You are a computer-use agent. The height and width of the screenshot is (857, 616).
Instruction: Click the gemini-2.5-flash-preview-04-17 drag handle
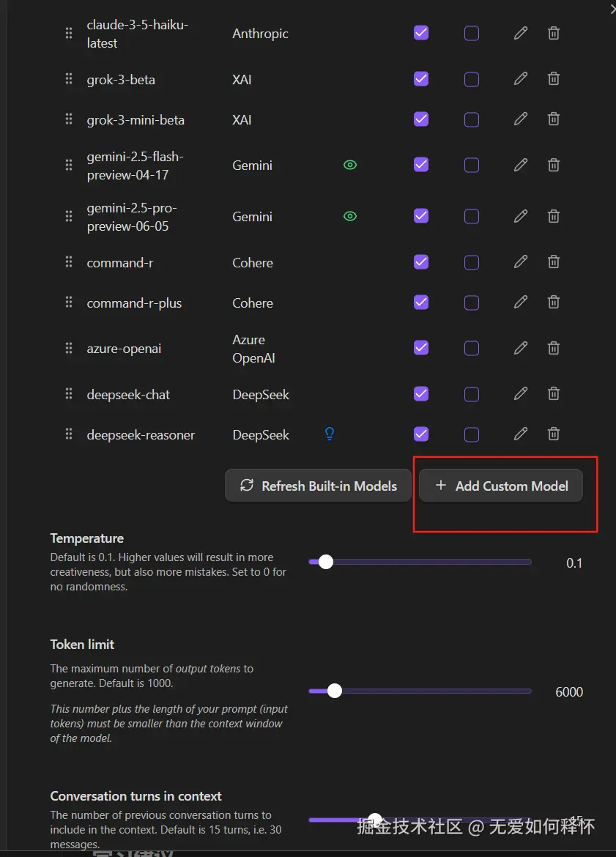click(x=69, y=165)
